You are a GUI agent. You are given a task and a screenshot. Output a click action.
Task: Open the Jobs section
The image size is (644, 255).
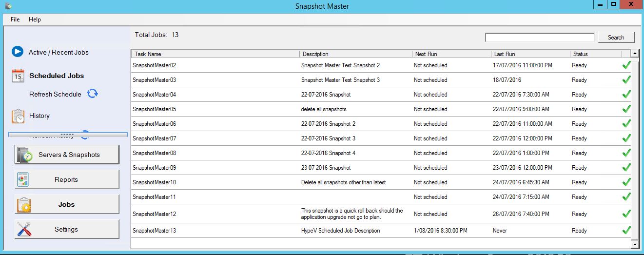[67, 204]
